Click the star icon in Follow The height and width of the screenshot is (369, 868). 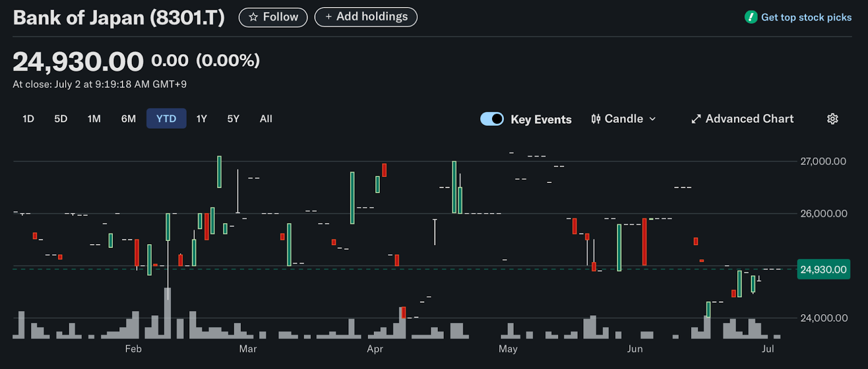pos(253,17)
